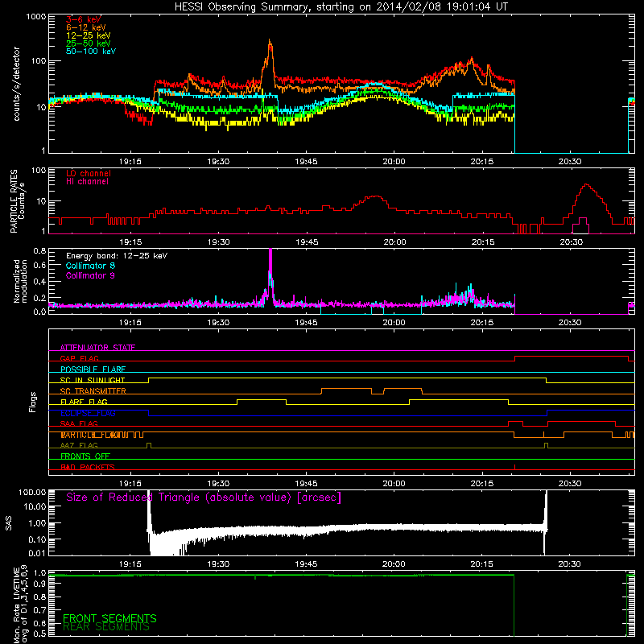Viewport: 644px width, 644px height.
Task: Select the HI channel legend label
Action: click(87, 182)
